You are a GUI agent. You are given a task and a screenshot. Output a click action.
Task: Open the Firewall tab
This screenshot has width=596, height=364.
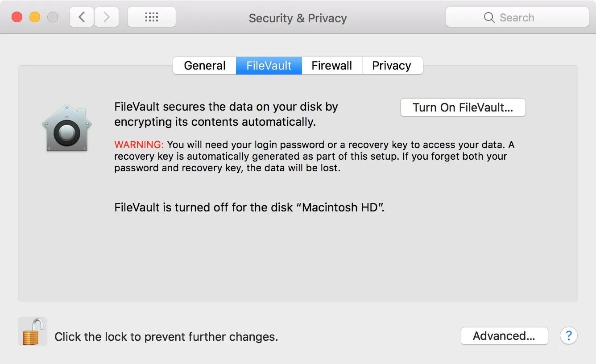coord(332,66)
